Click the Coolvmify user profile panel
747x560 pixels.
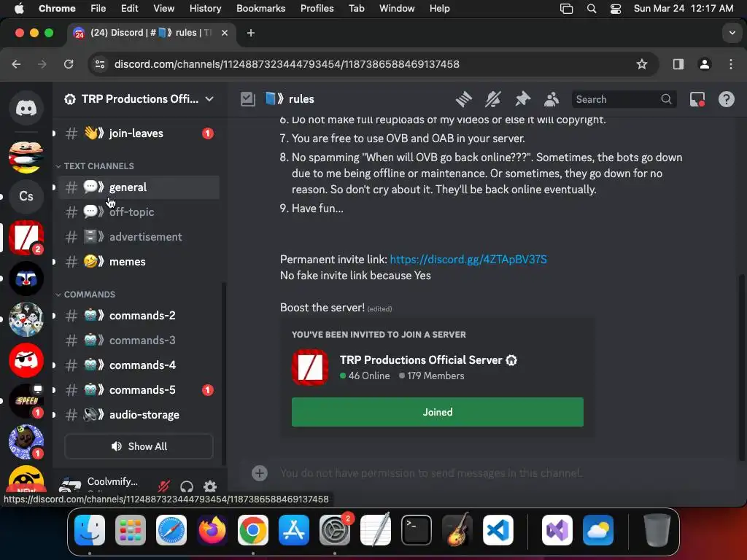104,485
